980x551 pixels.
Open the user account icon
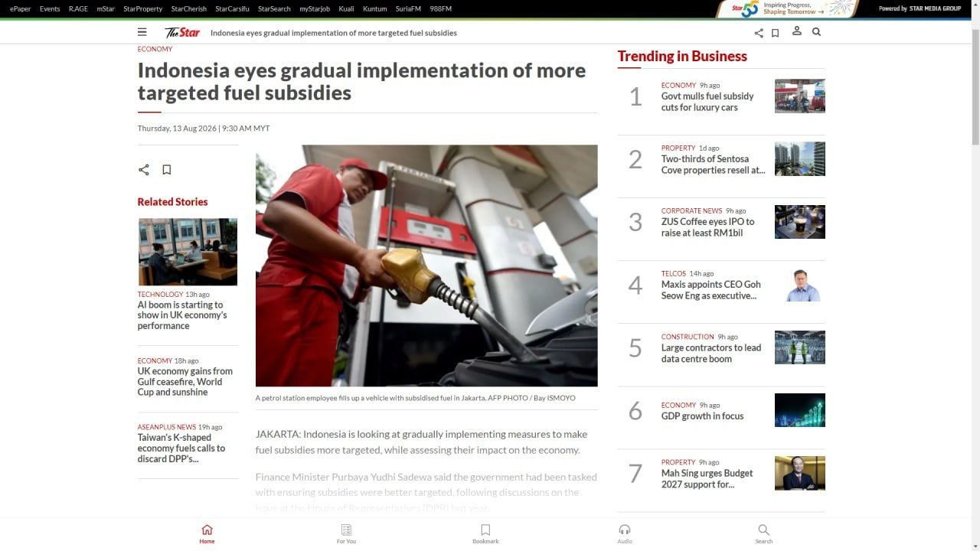click(x=797, y=31)
